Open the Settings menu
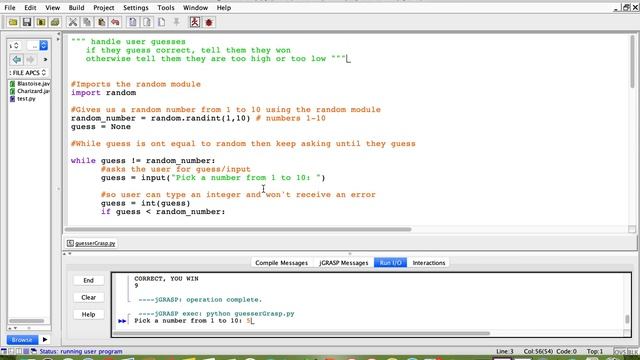 [x=136, y=8]
